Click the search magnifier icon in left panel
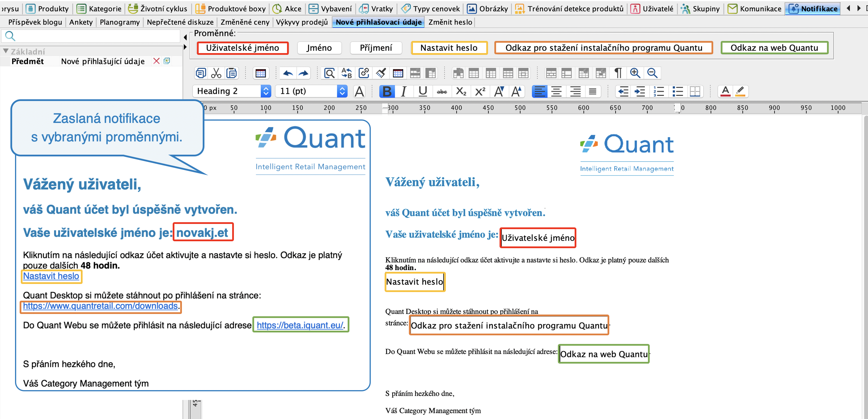The width and height of the screenshot is (868, 419). pyautogui.click(x=10, y=36)
